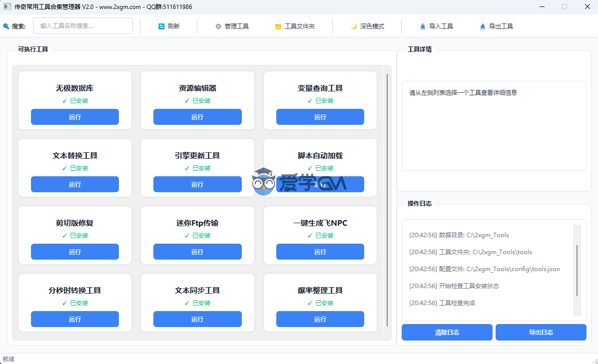
Task: Click the magnifier search icon
Action: (6, 26)
